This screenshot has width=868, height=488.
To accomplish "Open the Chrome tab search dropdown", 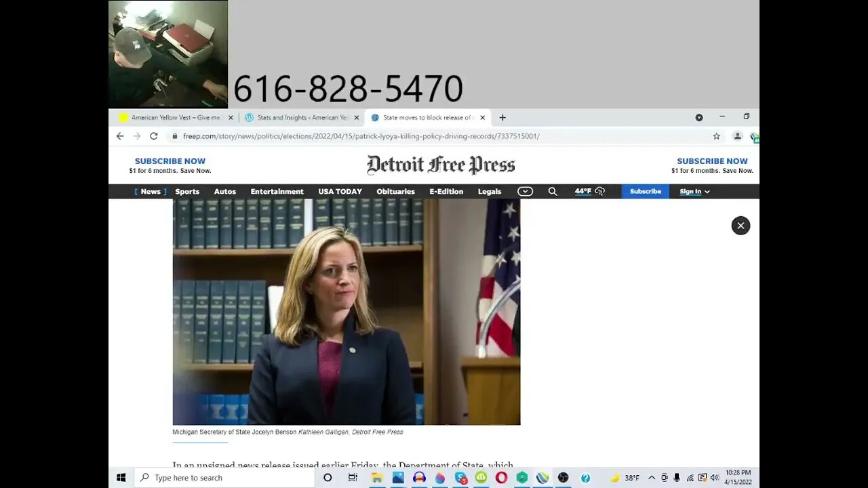I will (699, 117).
